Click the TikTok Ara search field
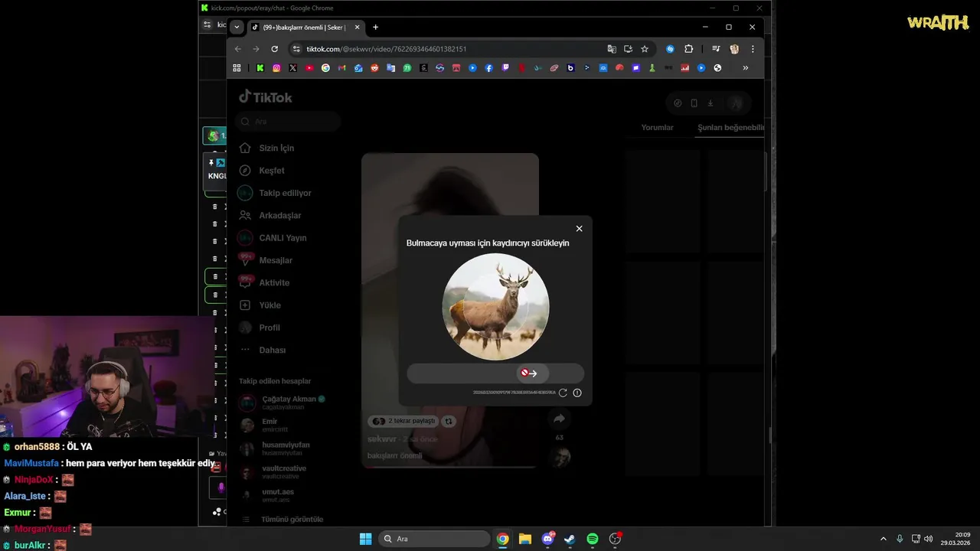This screenshot has height=551, width=980. click(288, 121)
